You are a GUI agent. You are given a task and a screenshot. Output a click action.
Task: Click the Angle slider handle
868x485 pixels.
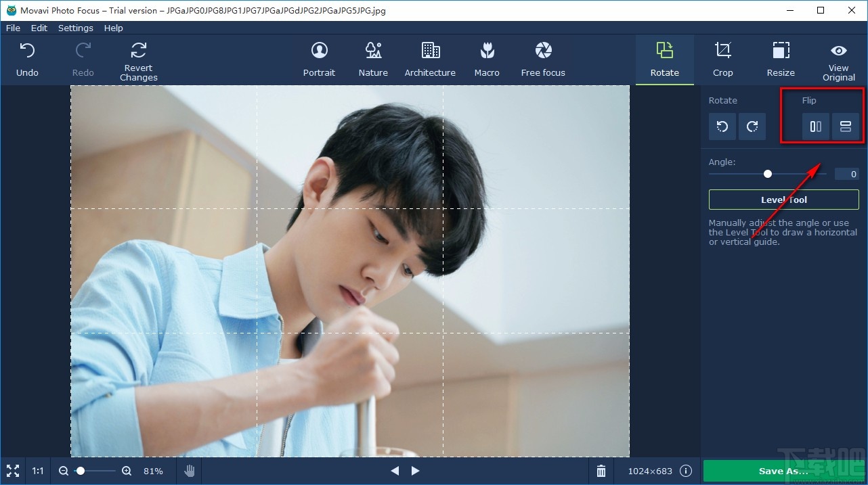pos(767,174)
